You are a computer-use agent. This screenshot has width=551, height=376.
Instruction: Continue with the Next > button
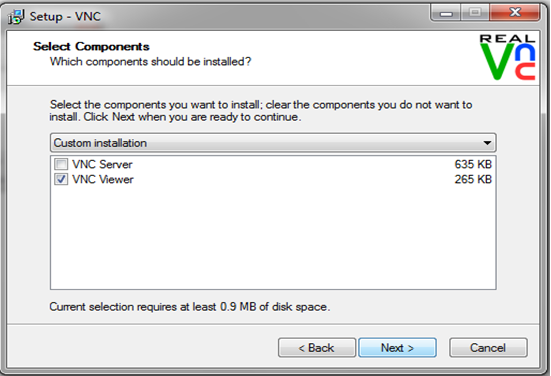click(397, 348)
